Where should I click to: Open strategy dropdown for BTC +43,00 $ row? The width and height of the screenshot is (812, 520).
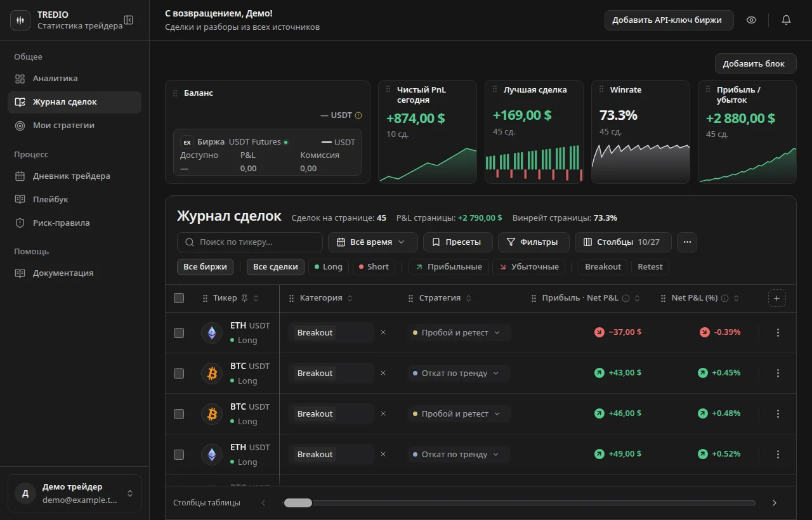point(459,373)
